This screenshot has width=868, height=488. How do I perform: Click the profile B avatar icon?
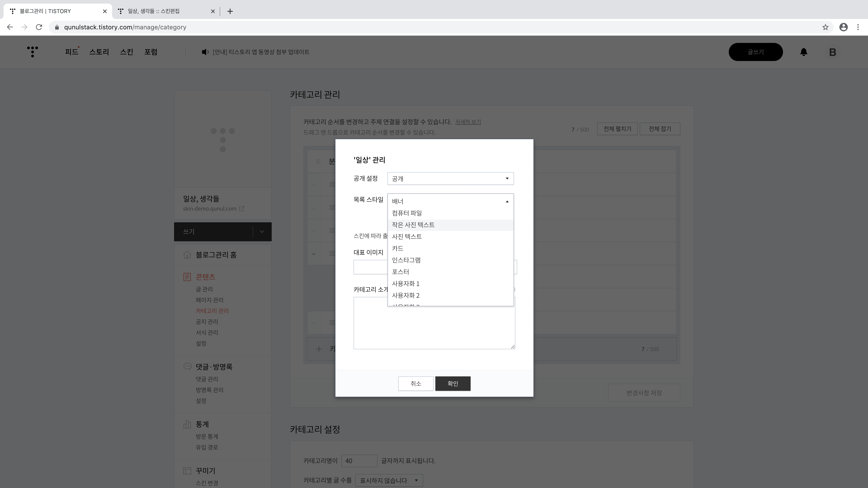[x=832, y=52]
